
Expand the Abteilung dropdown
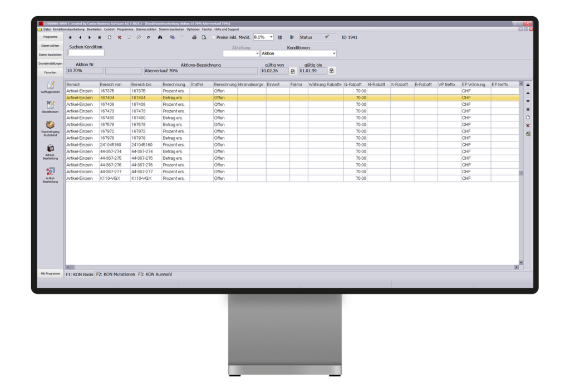point(257,54)
